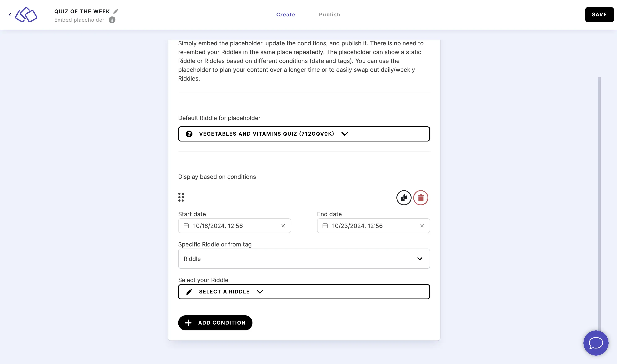Viewport: 617px width, 364px height.
Task: Click the ADD CONDITION button
Action: 215,323
